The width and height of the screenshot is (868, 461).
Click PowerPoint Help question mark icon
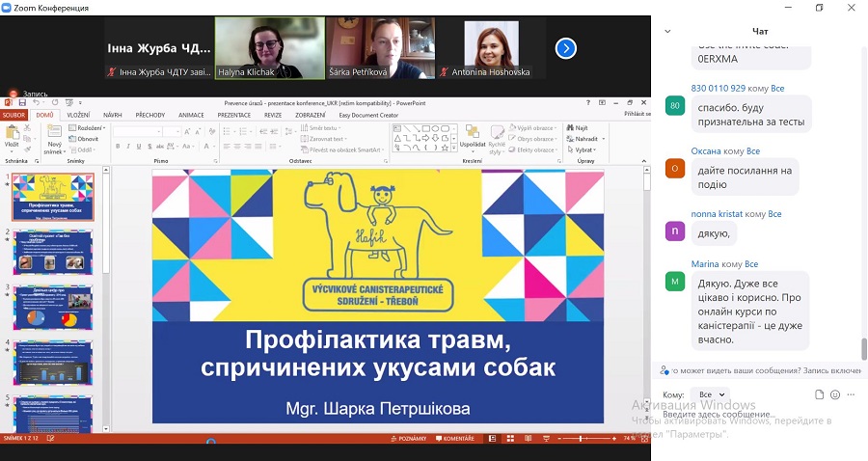point(588,103)
